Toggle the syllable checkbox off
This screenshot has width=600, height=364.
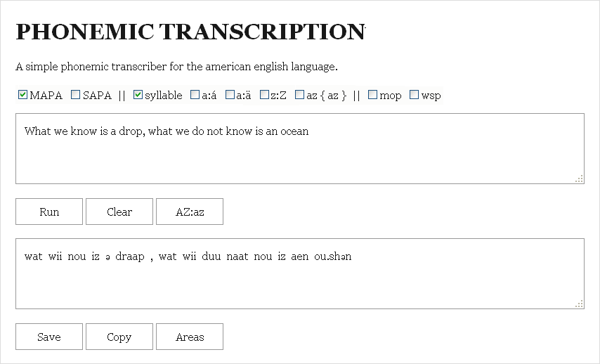tap(138, 95)
